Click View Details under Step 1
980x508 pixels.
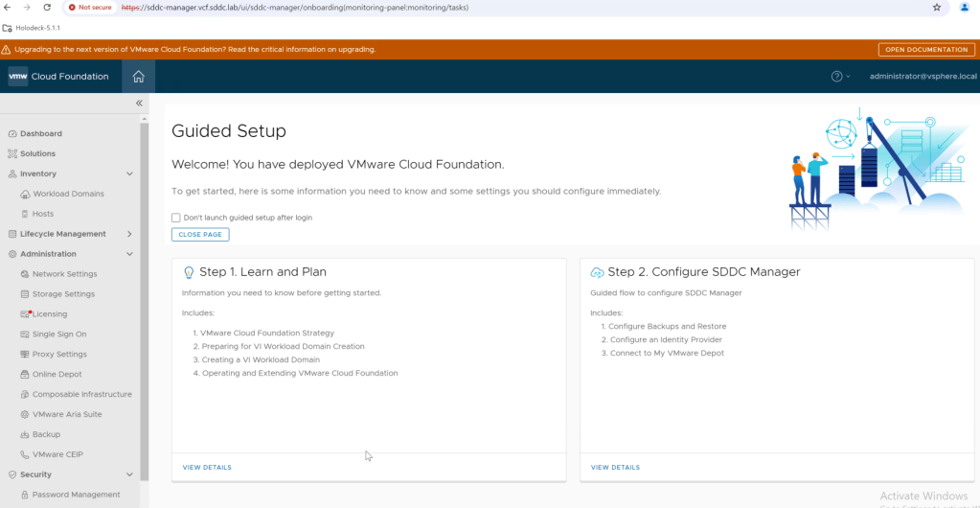tap(207, 468)
